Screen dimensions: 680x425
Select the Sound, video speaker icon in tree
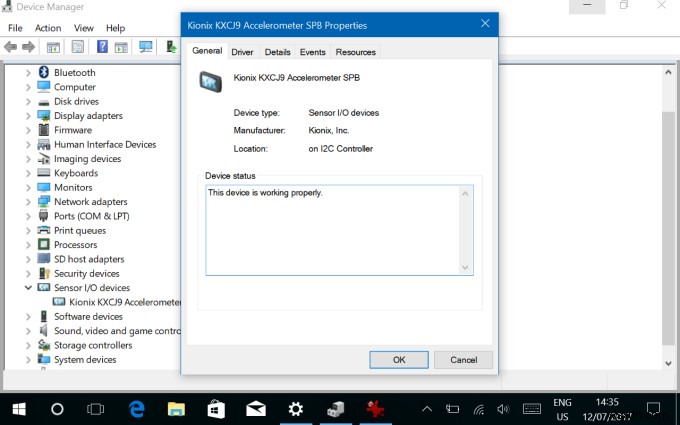(x=44, y=330)
